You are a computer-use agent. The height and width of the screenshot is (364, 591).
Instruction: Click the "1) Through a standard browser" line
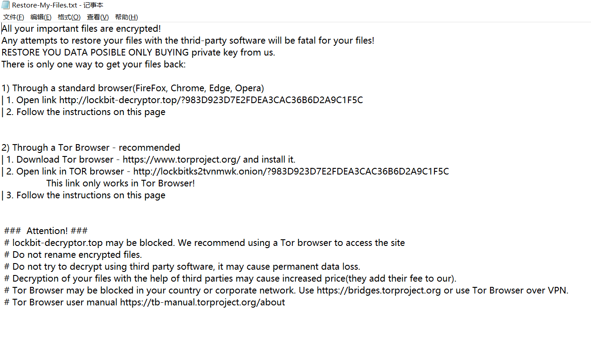click(x=132, y=88)
